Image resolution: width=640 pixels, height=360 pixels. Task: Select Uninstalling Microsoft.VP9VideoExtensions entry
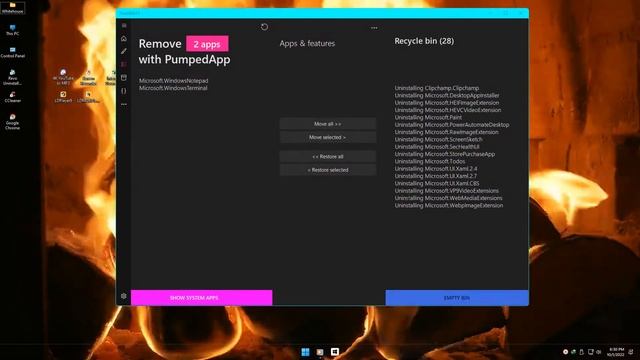coord(447,191)
